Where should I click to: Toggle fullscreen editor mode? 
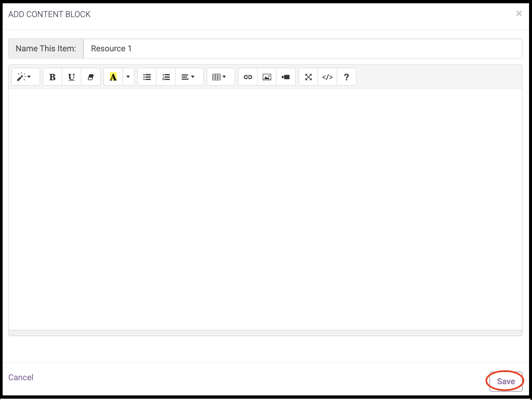click(x=308, y=77)
